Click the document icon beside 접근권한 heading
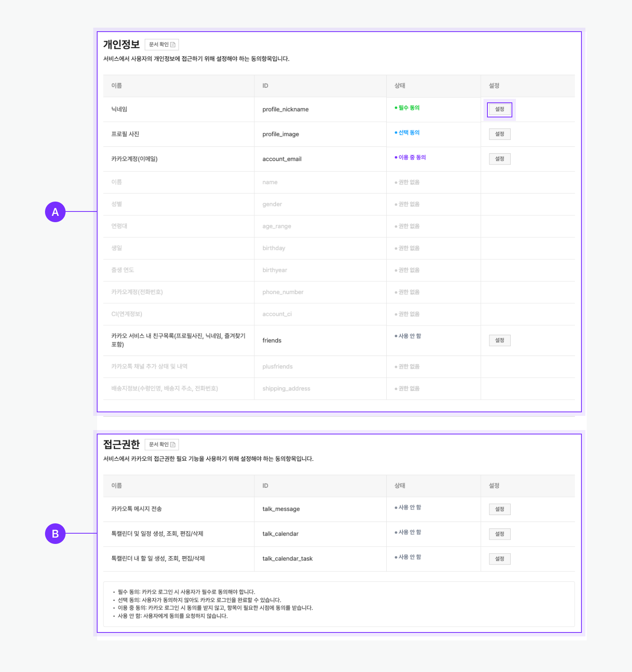Viewport: 632px width, 672px height. [x=173, y=445]
